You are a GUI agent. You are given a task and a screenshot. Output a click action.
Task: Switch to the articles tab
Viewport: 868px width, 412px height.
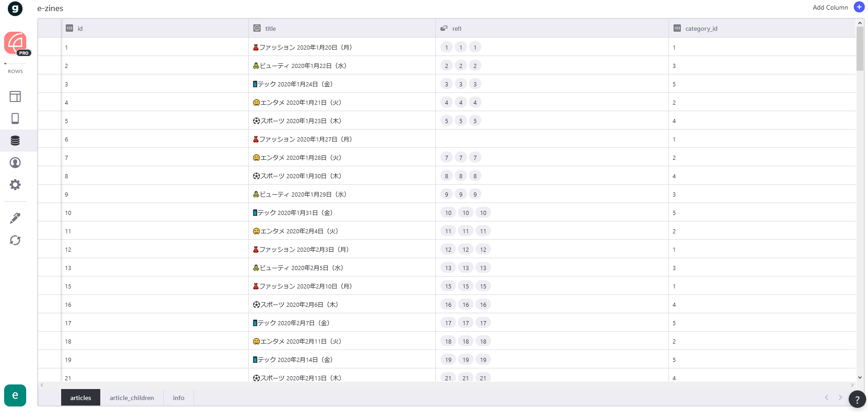[80, 398]
